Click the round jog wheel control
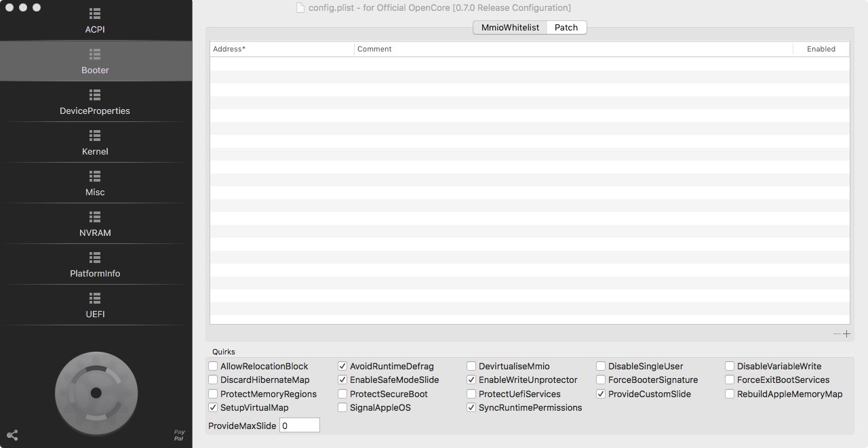 click(96, 393)
